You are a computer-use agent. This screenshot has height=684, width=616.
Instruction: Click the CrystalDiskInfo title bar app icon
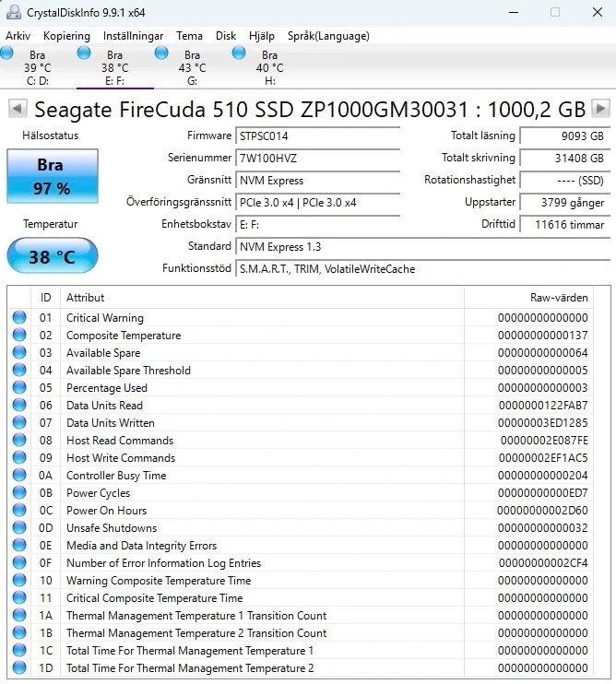(x=13, y=12)
